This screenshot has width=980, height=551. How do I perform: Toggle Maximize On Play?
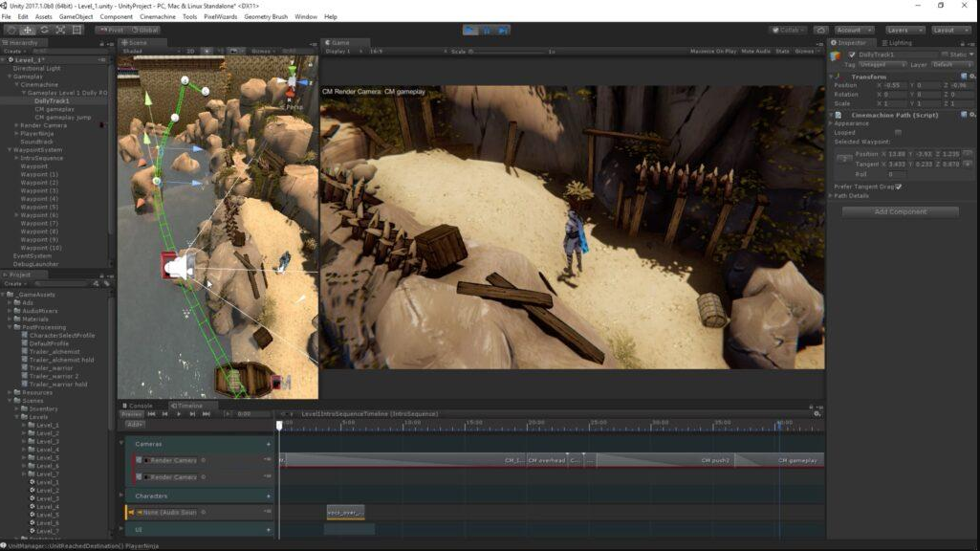[x=713, y=52]
